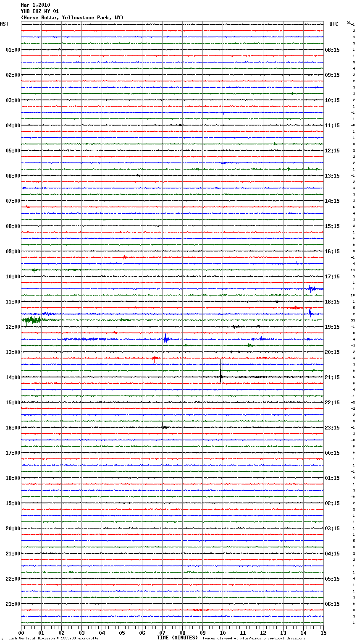357x644 pixels.
Task: Click the 19:15 UTC time label
Action: coord(332,327)
